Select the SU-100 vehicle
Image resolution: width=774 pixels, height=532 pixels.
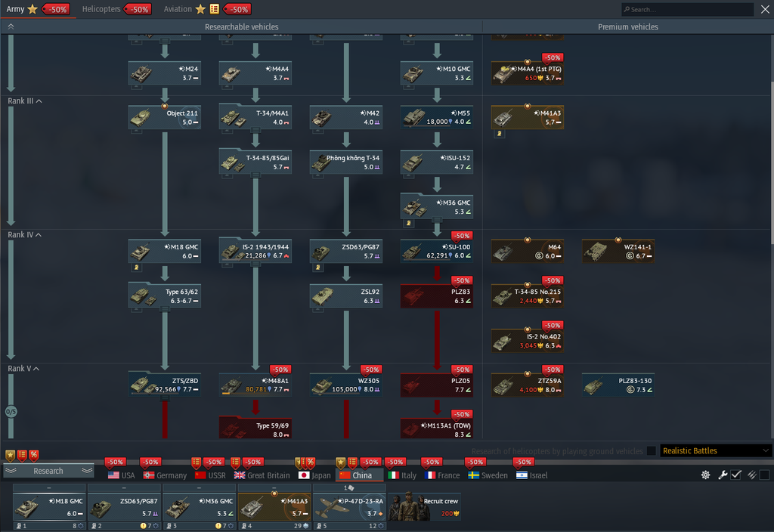(437, 251)
